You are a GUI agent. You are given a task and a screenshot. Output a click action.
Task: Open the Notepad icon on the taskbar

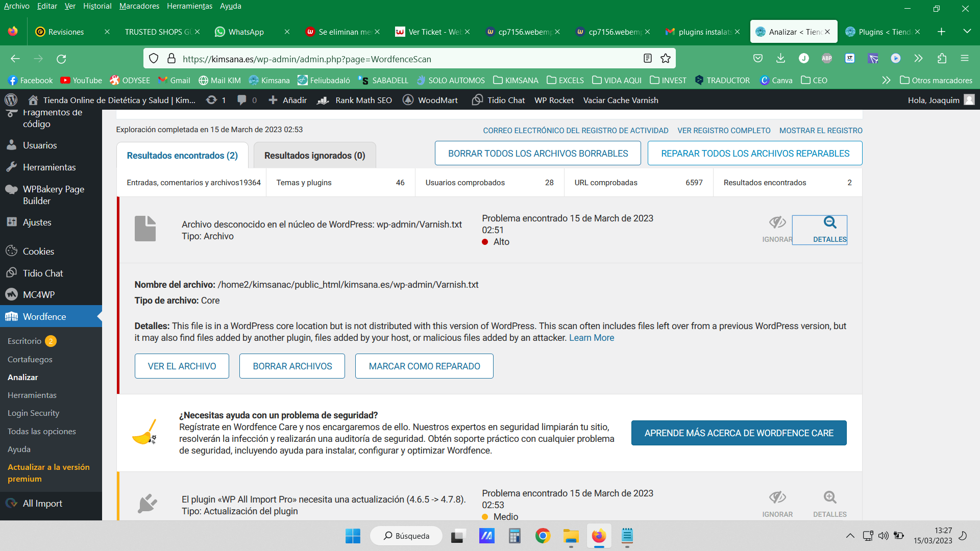[627, 536]
